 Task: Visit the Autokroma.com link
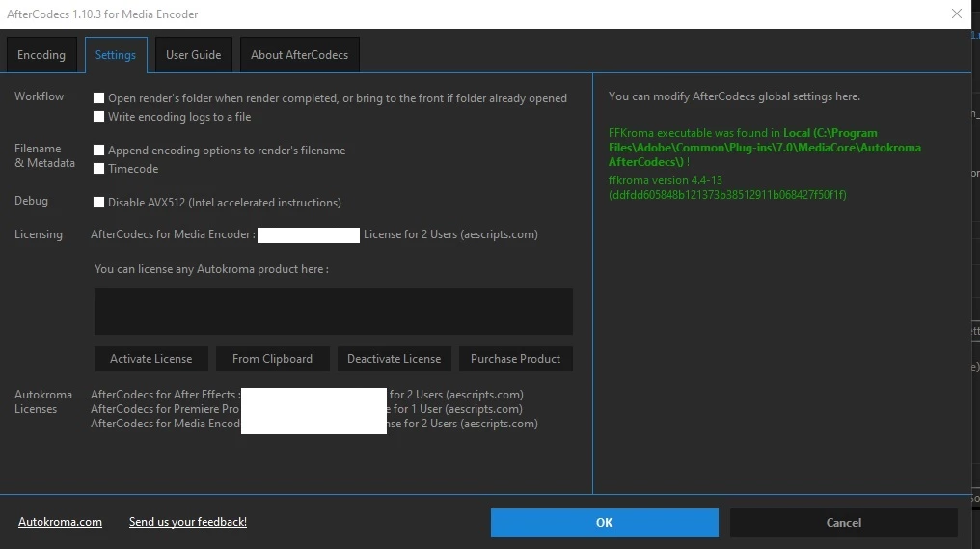pyautogui.click(x=60, y=522)
